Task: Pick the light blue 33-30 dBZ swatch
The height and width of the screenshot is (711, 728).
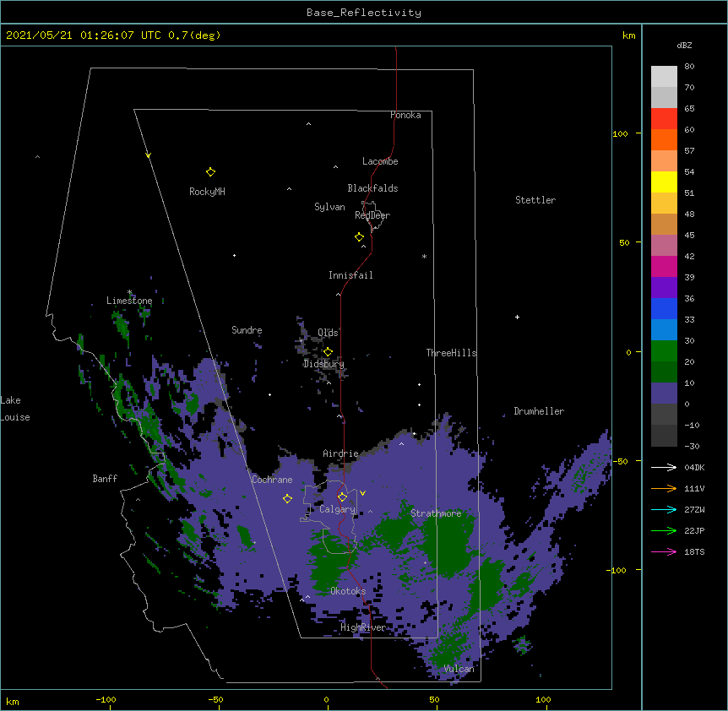Action: (x=664, y=330)
